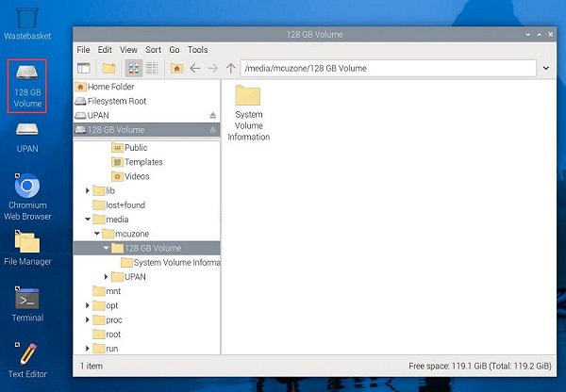Open the Tools menu
Viewport: 566px width, 392px height.
[197, 50]
